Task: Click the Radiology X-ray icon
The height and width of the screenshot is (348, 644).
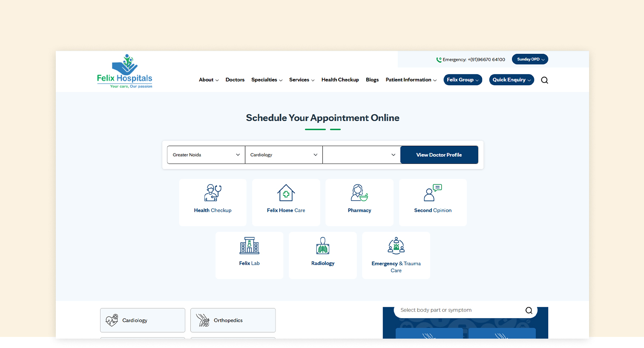Action: point(322,246)
